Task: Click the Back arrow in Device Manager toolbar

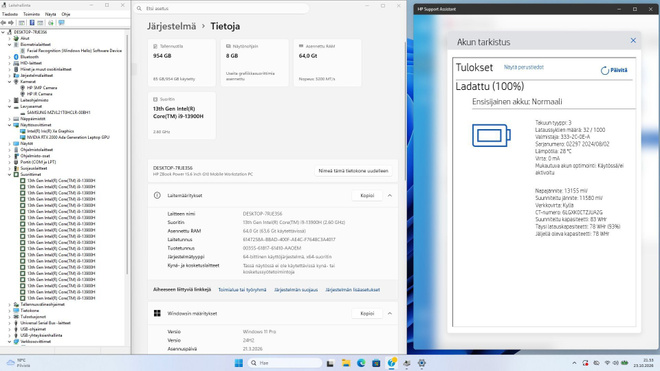Action: tap(4, 23)
